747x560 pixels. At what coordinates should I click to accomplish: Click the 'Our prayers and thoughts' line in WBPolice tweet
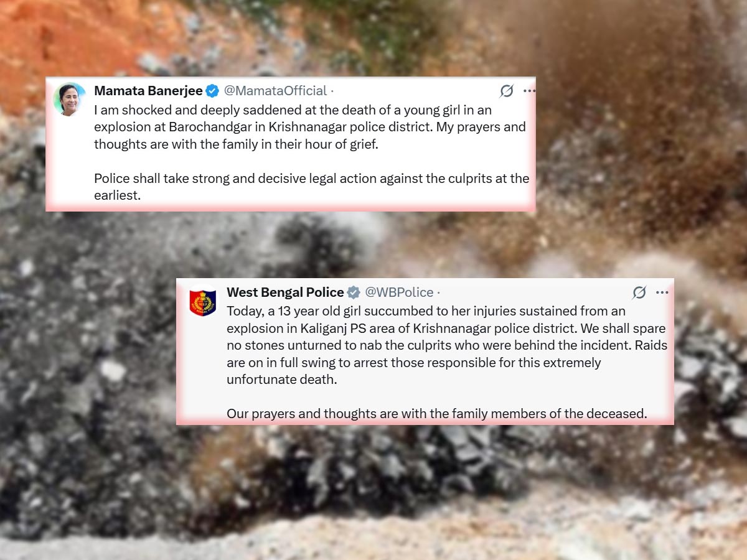pos(437,413)
